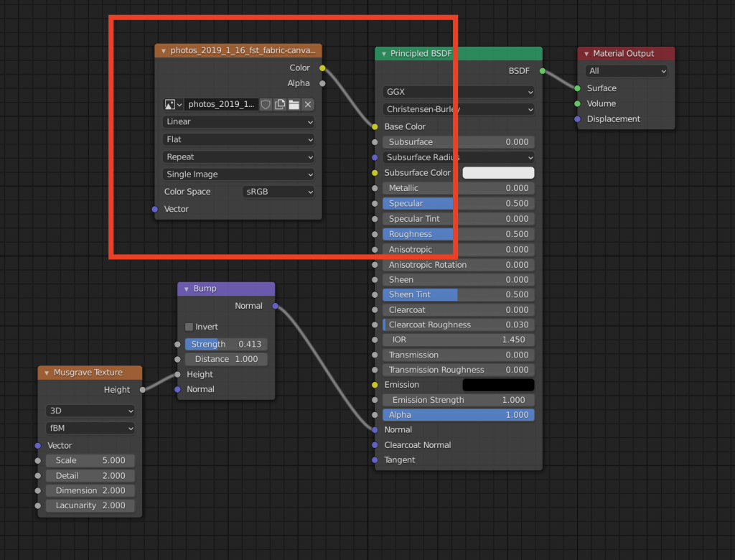Click the new image copy icon
The image size is (735, 560).
click(x=280, y=105)
